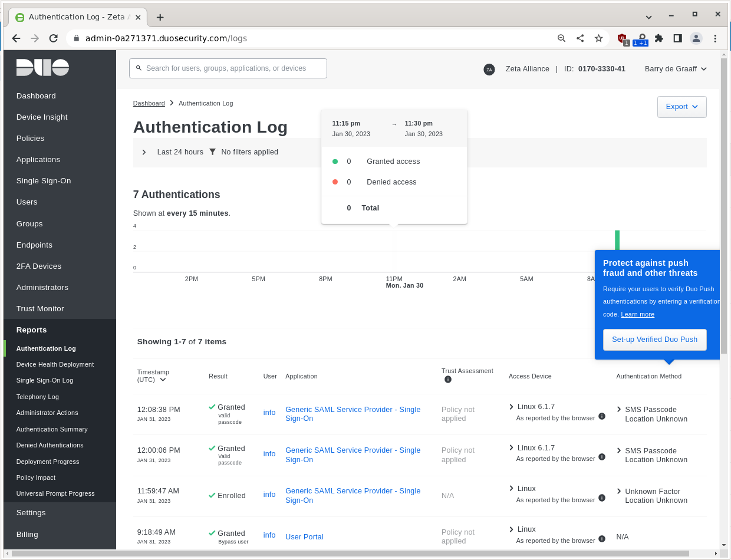Open Barry de Graaff account menu
This screenshot has height=560, width=731.
click(x=676, y=69)
